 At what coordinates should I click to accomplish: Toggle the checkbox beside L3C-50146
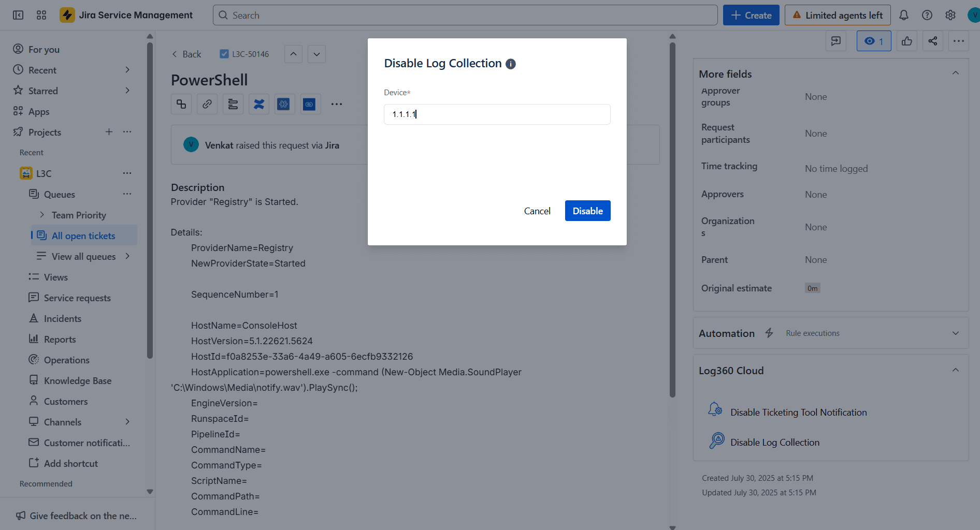pos(224,53)
